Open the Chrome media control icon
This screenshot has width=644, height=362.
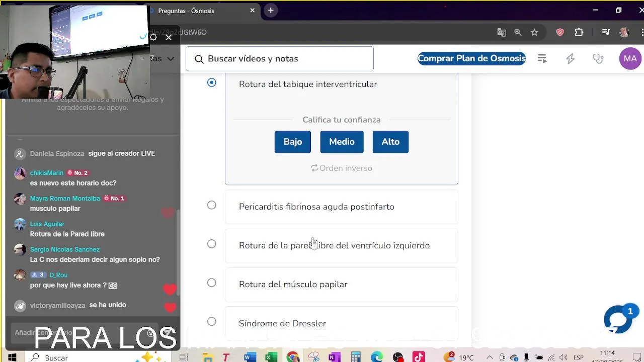pos(606,32)
